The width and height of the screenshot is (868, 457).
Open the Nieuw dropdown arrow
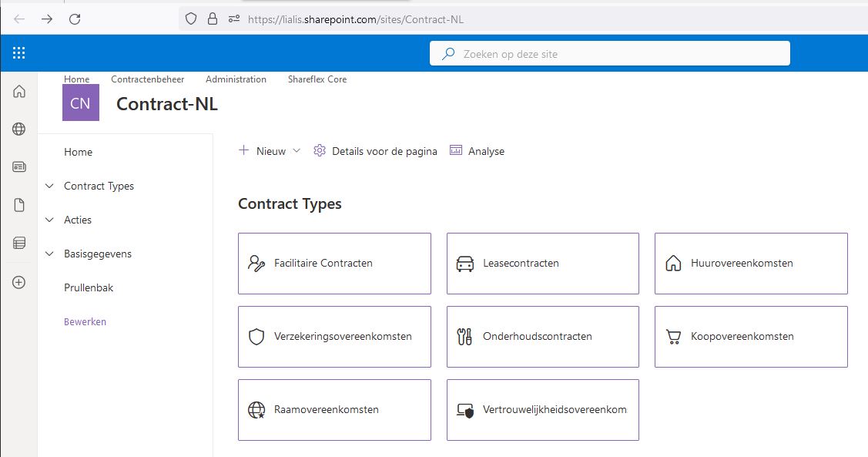tap(297, 151)
